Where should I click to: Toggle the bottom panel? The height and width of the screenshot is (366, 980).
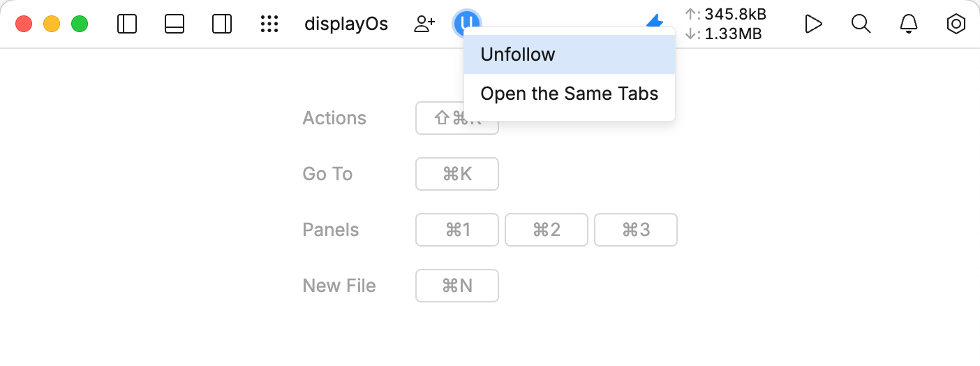pos(174,24)
